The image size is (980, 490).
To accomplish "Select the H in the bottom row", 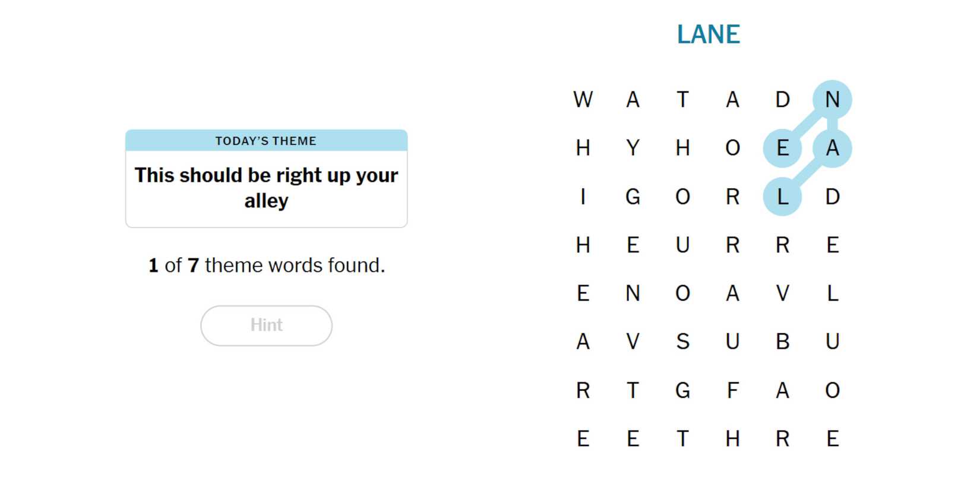I will [732, 439].
